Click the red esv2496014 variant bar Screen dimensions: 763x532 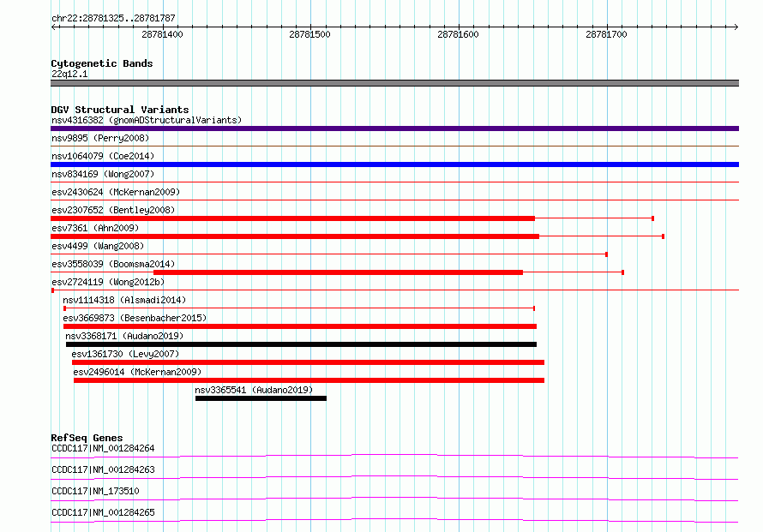coord(309,380)
